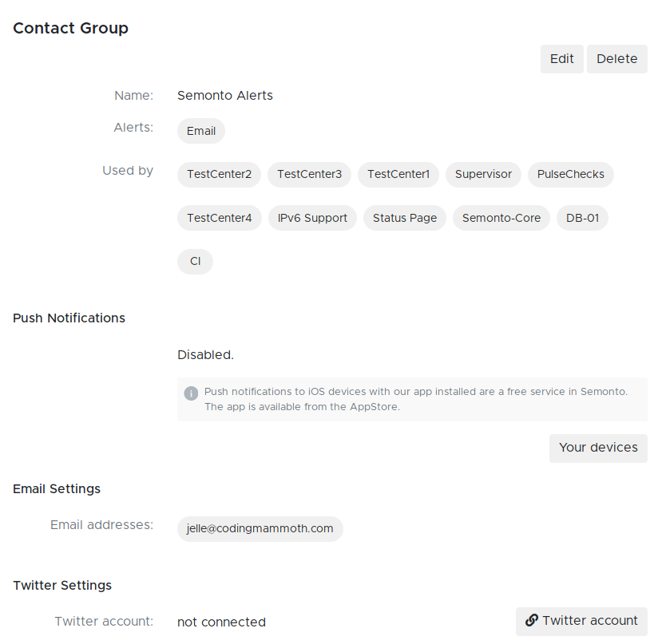This screenshot has width=658, height=644.
Task: Select the Email alert tag
Action: (x=201, y=131)
